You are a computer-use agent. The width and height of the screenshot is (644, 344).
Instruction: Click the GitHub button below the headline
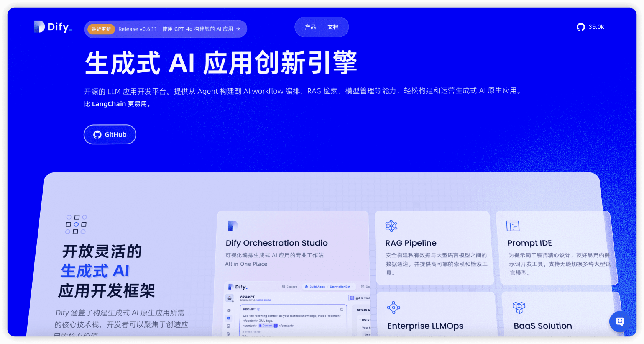[x=110, y=134]
